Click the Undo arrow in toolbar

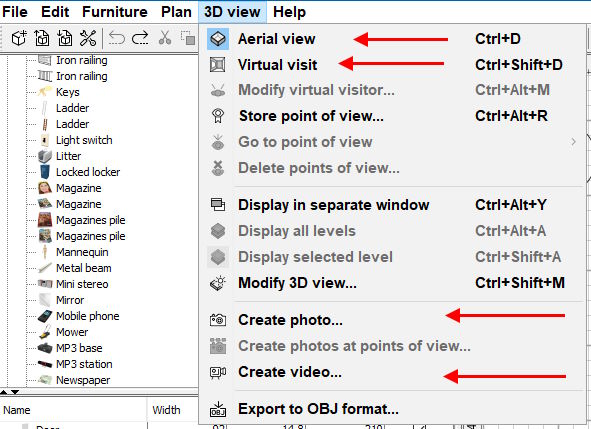tap(116, 38)
